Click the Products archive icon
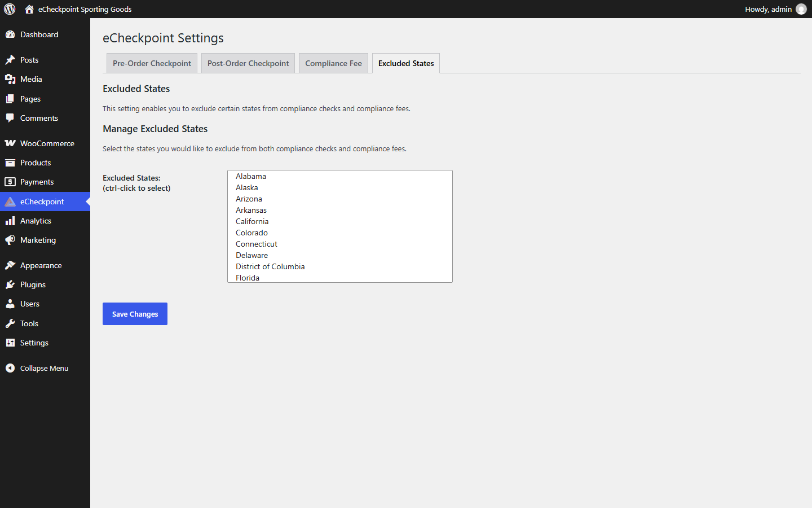The image size is (812, 508). 10,163
